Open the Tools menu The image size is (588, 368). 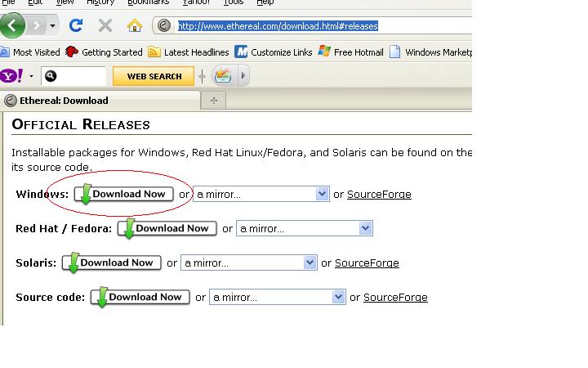tap(234, 2)
